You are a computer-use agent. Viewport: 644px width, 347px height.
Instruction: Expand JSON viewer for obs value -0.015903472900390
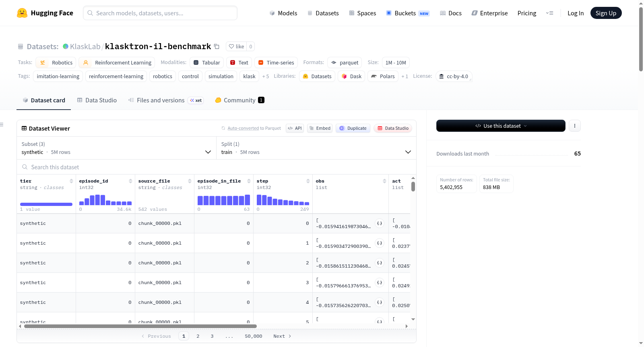point(380,243)
